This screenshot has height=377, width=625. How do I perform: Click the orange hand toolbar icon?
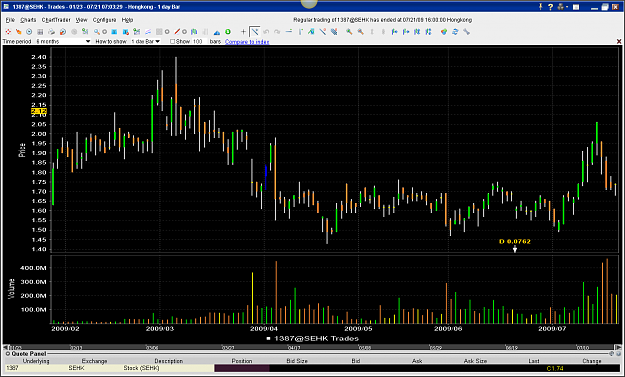tap(18, 31)
